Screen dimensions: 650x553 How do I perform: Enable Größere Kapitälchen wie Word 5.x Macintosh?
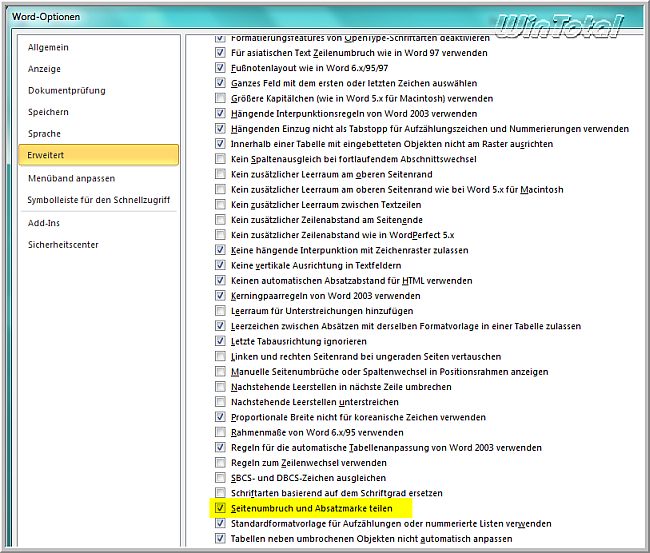(x=220, y=98)
